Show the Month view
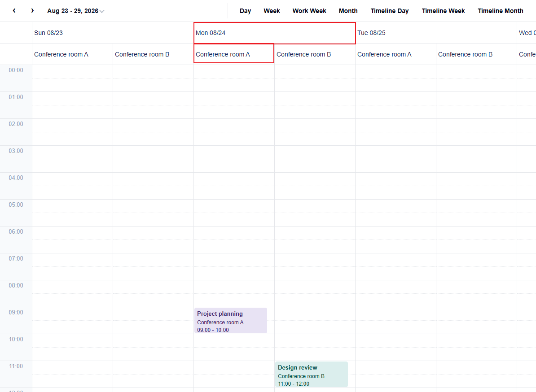Image resolution: width=536 pixels, height=392 pixels. [348, 11]
